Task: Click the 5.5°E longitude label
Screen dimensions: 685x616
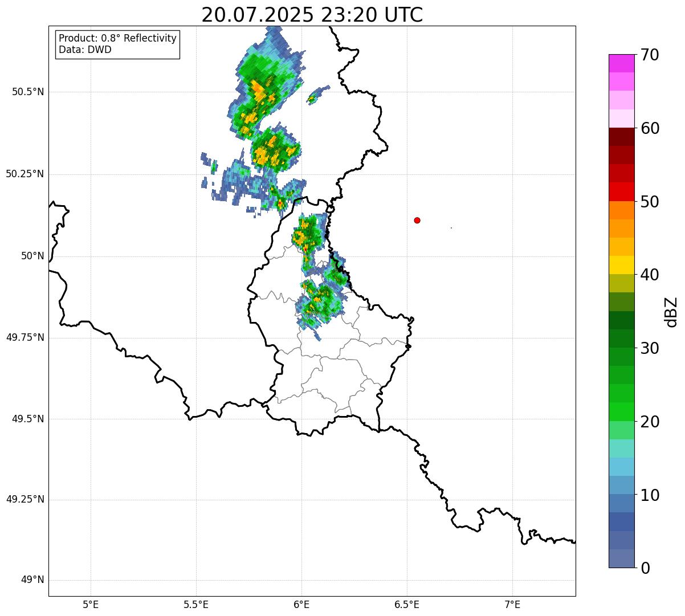Action: click(x=196, y=605)
